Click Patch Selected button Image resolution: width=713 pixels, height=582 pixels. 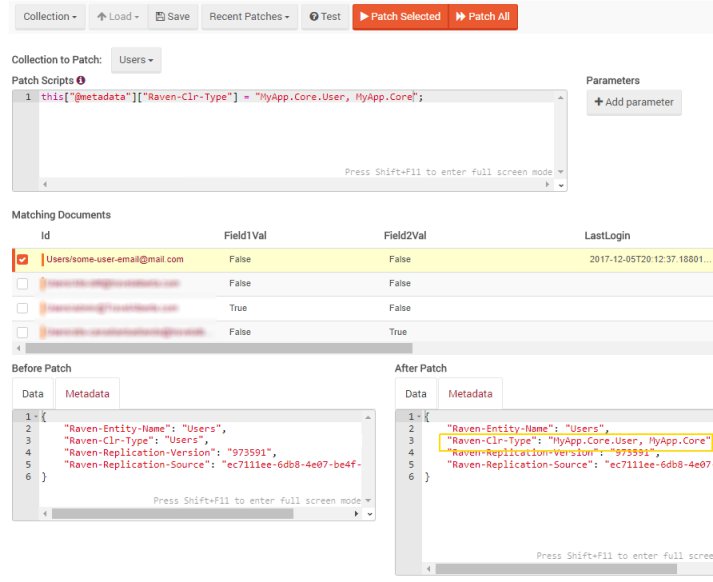coord(399,17)
